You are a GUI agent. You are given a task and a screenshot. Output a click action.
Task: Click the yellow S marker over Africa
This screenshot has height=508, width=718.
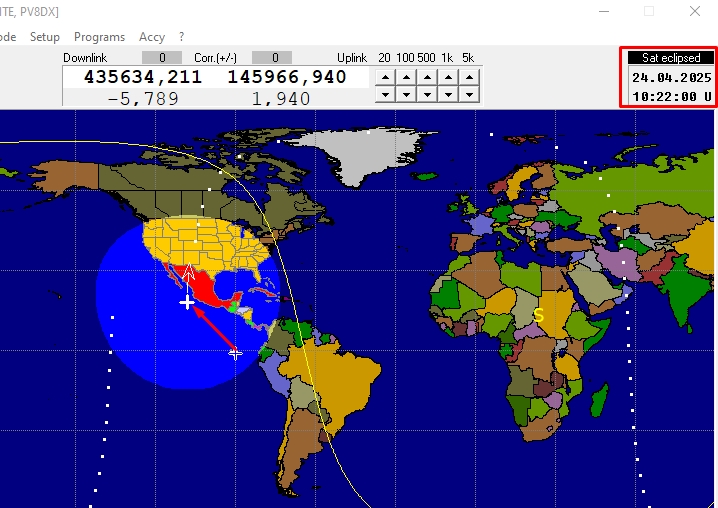point(538,315)
